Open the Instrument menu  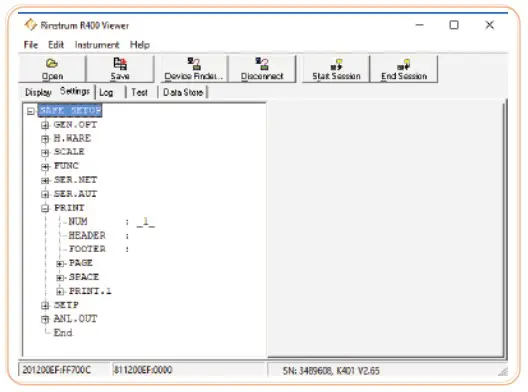97,45
